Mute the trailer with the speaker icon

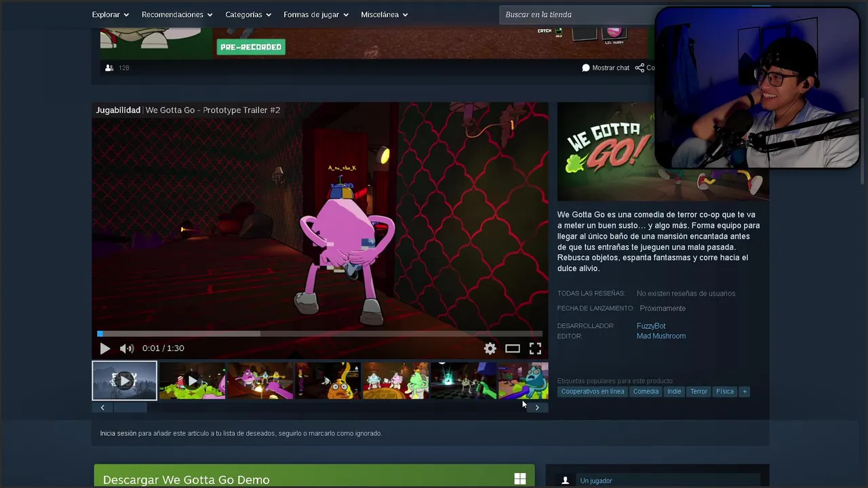pyautogui.click(x=127, y=348)
